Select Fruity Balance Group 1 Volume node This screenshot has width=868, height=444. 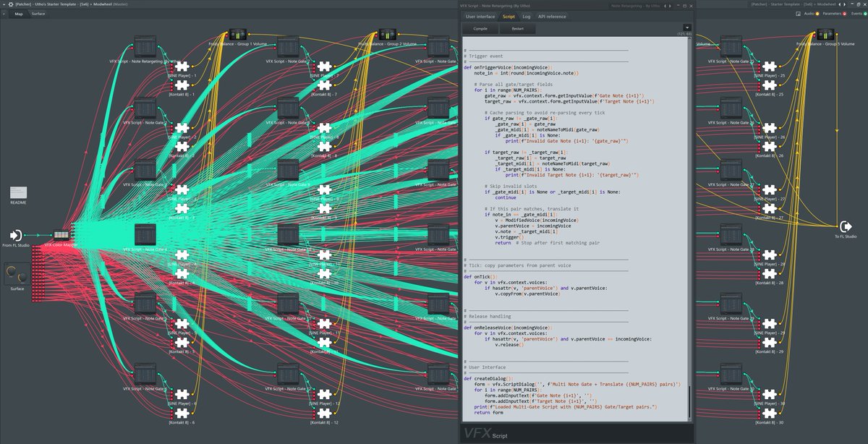238,35
